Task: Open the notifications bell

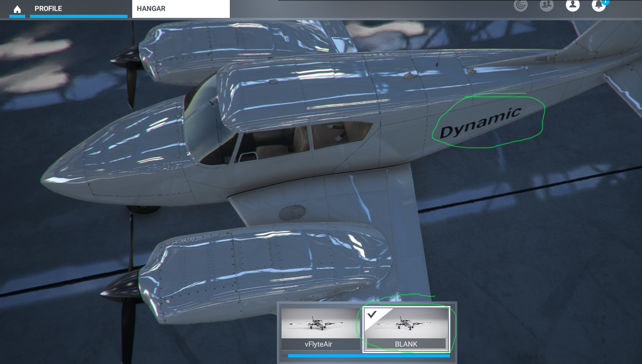Action: point(598,5)
